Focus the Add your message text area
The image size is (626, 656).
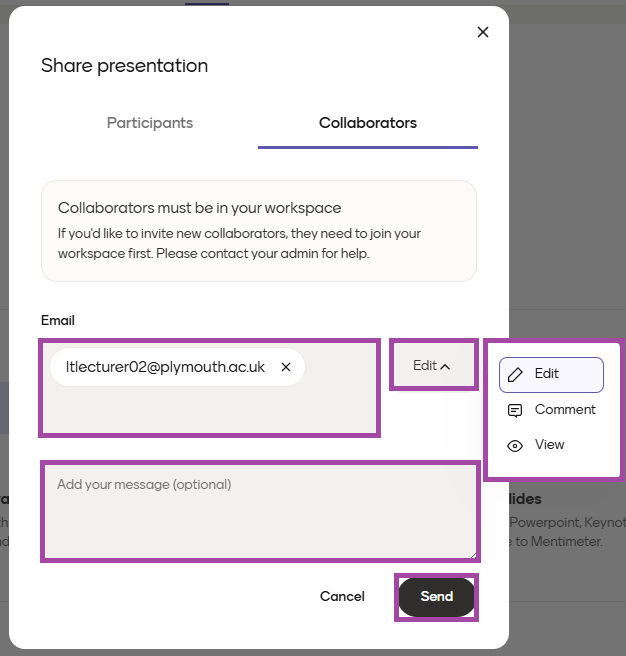[x=260, y=512]
